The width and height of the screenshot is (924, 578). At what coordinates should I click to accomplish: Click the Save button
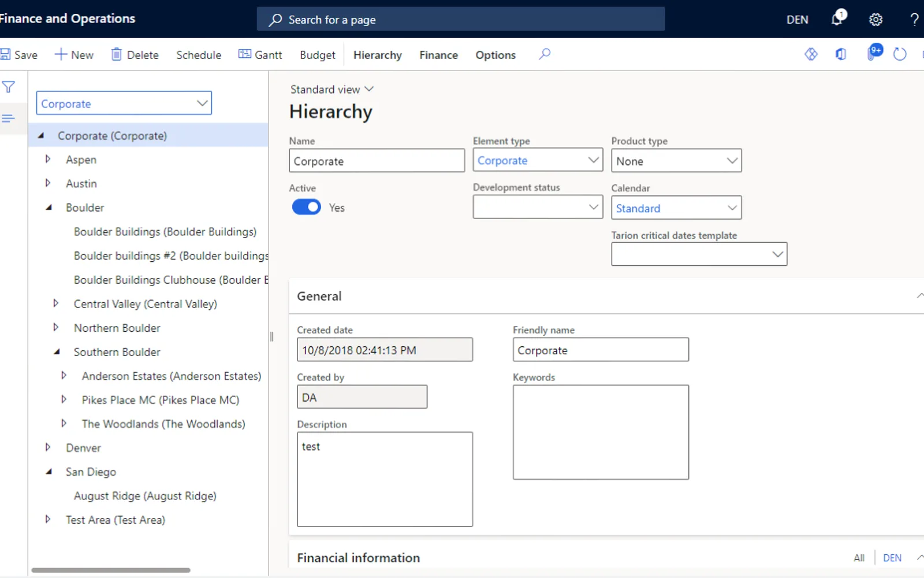coord(19,55)
